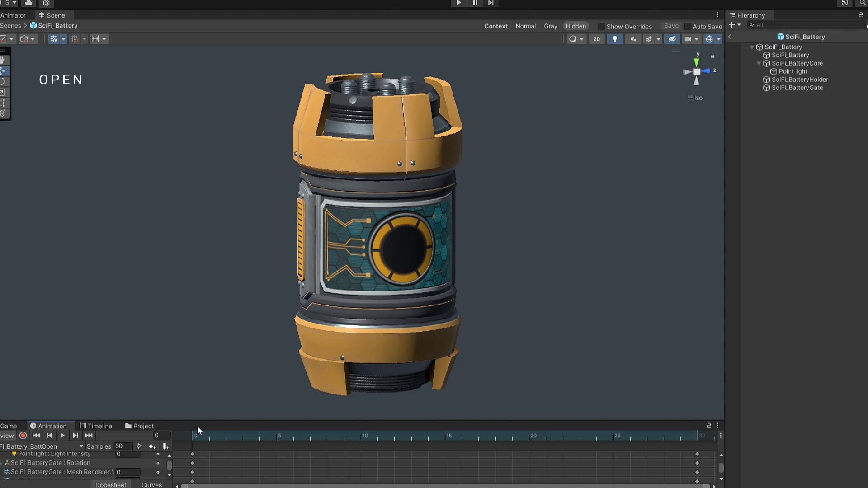Screen dimensions: 868x488
Task: Switch to the Project tab
Action: point(139,426)
